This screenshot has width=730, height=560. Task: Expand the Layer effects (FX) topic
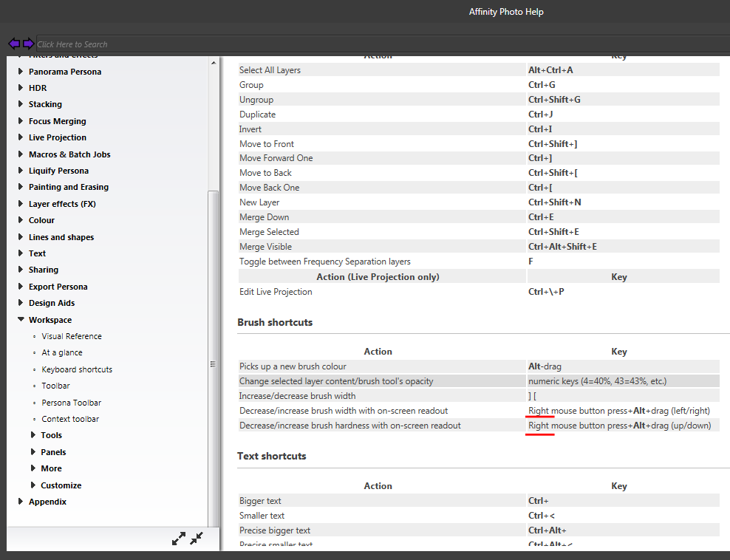tap(21, 203)
